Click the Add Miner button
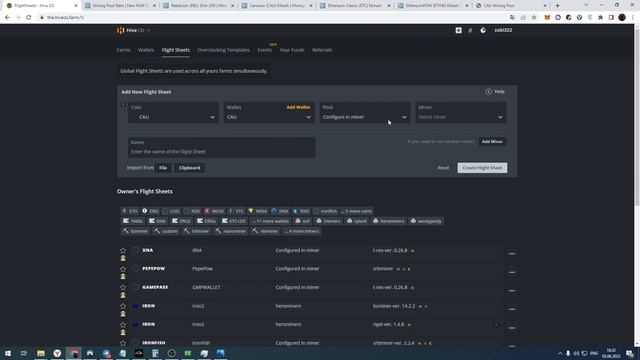Image resolution: width=640 pixels, height=360 pixels. (x=492, y=142)
